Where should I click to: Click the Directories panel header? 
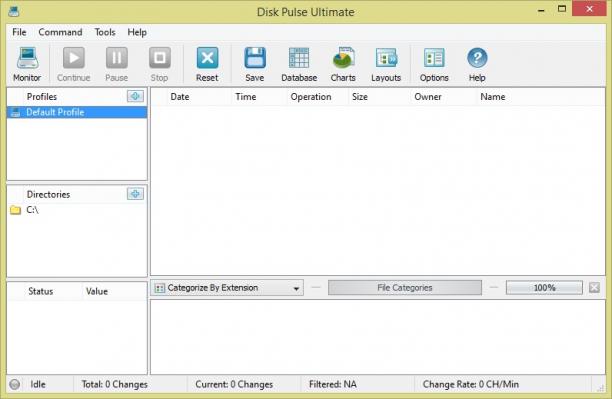pos(48,194)
